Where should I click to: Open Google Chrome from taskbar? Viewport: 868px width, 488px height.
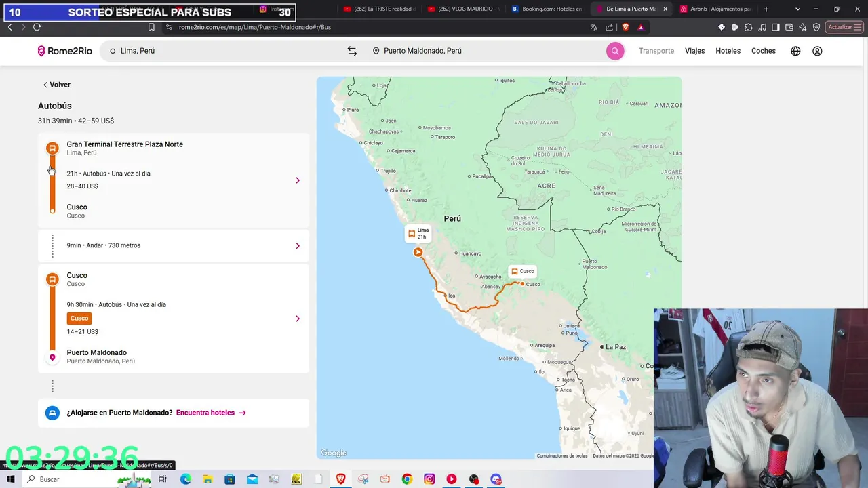pyautogui.click(x=407, y=479)
